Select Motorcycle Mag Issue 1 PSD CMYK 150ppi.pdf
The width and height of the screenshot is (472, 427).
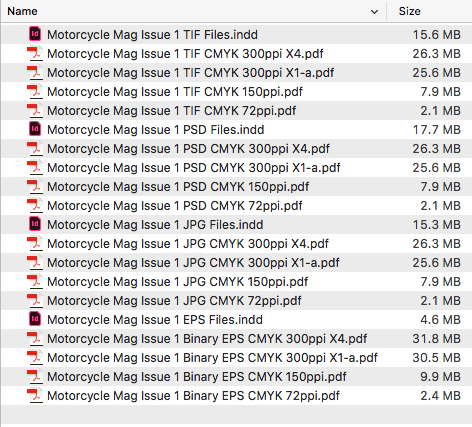pyautogui.click(x=236, y=187)
